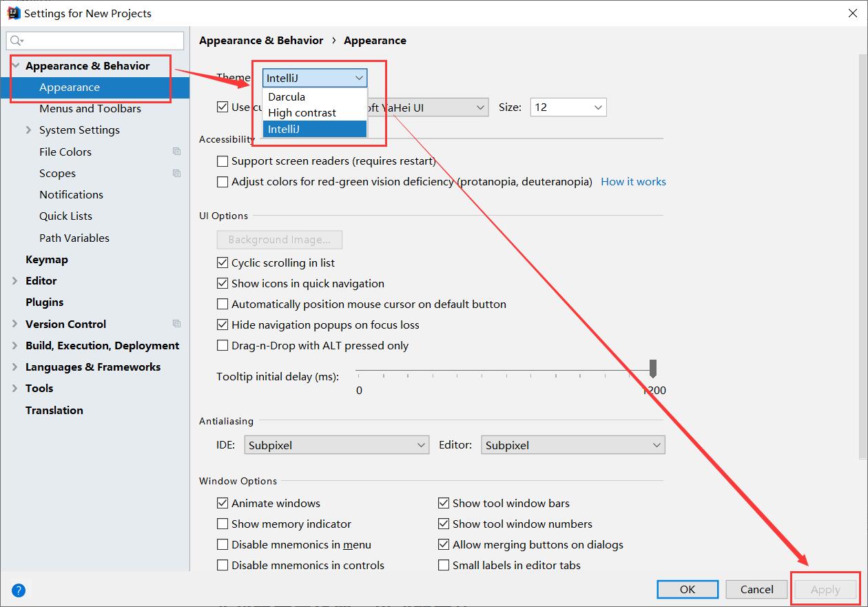Open the Theme dropdown box
868x607 pixels.
315,78
